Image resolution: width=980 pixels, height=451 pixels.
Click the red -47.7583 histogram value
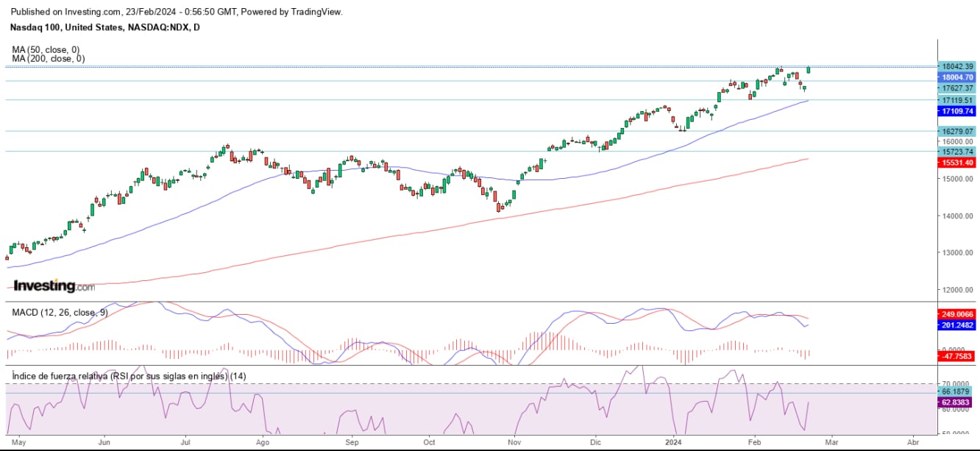(956, 356)
